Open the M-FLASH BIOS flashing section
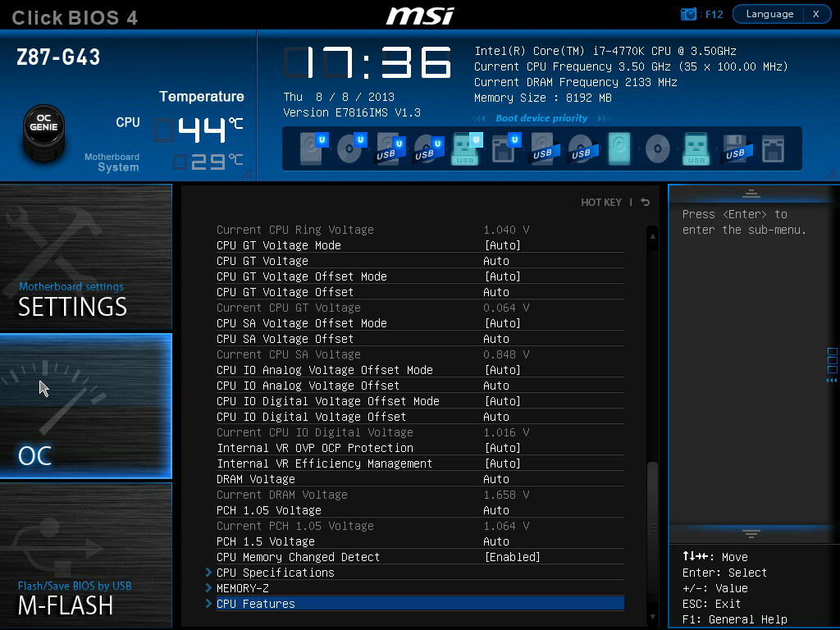The height and width of the screenshot is (630, 840). tap(85, 555)
